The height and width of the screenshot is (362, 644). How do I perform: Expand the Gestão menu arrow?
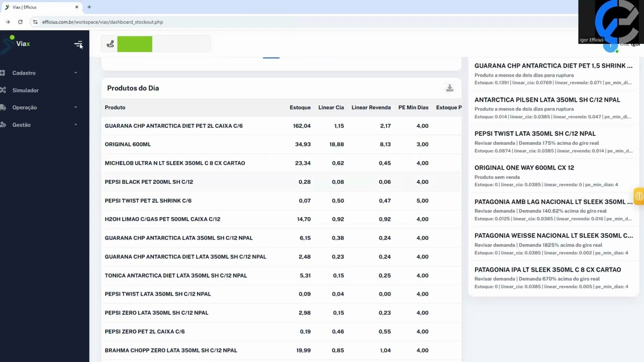[75, 125]
